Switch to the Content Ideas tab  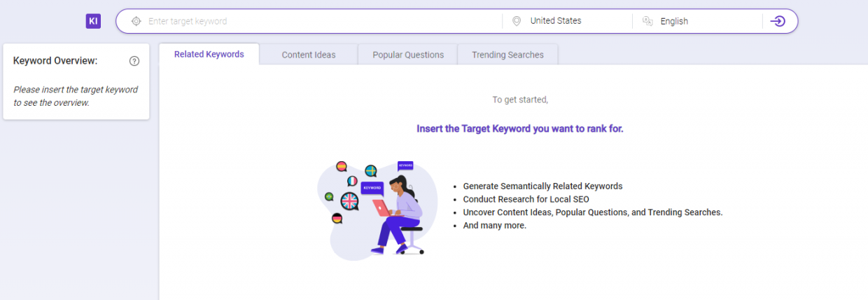pos(309,55)
